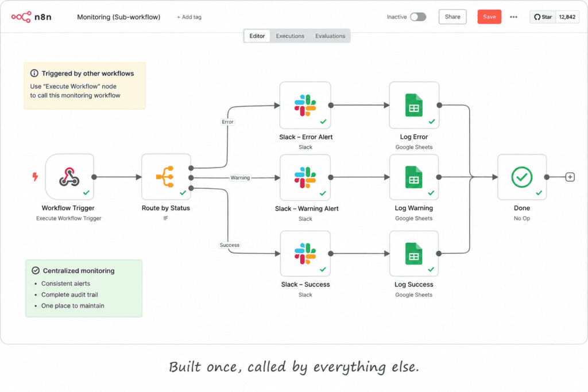Click the GitHub icon in Star button

[x=537, y=17]
